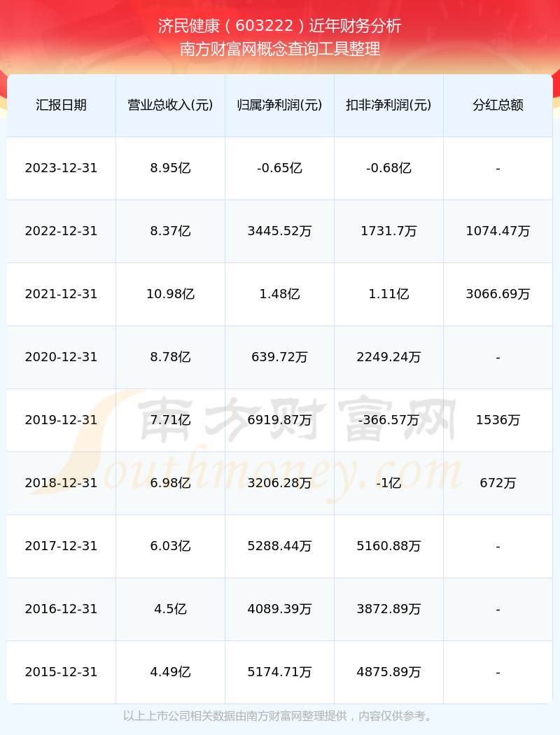Select the 分红总额 column header
The height and width of the screenshot is (735, 560).
[x=498, y=105]
